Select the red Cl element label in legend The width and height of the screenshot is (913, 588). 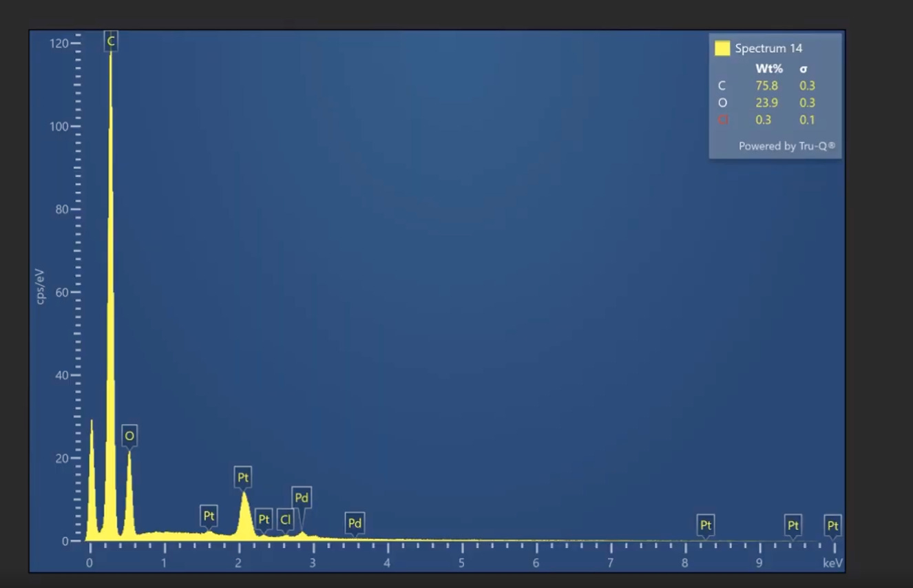[723, 120]
